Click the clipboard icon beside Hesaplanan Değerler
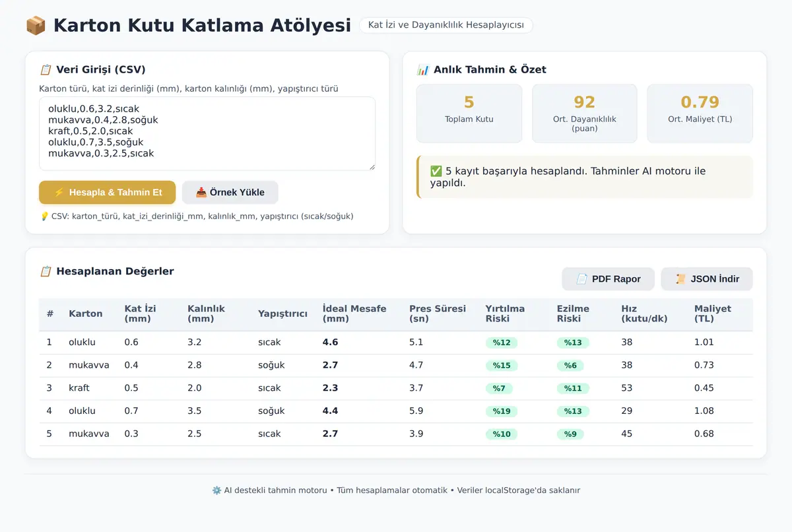792x532 pixels. point(46,271)
